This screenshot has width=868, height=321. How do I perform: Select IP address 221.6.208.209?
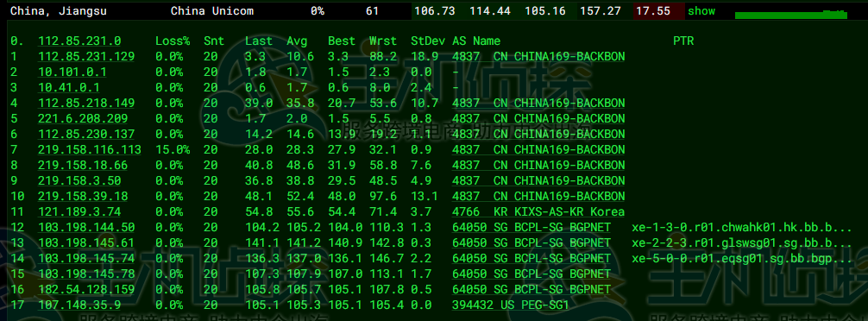click(83, 118)
